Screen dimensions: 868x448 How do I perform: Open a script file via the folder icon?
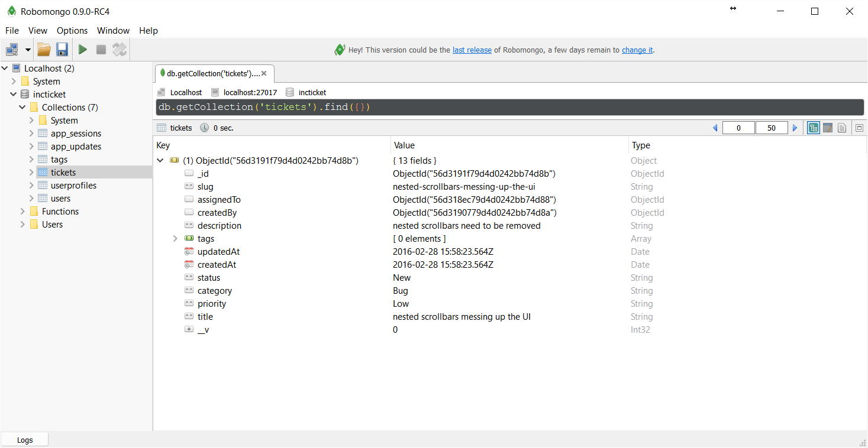pos(44,49)
